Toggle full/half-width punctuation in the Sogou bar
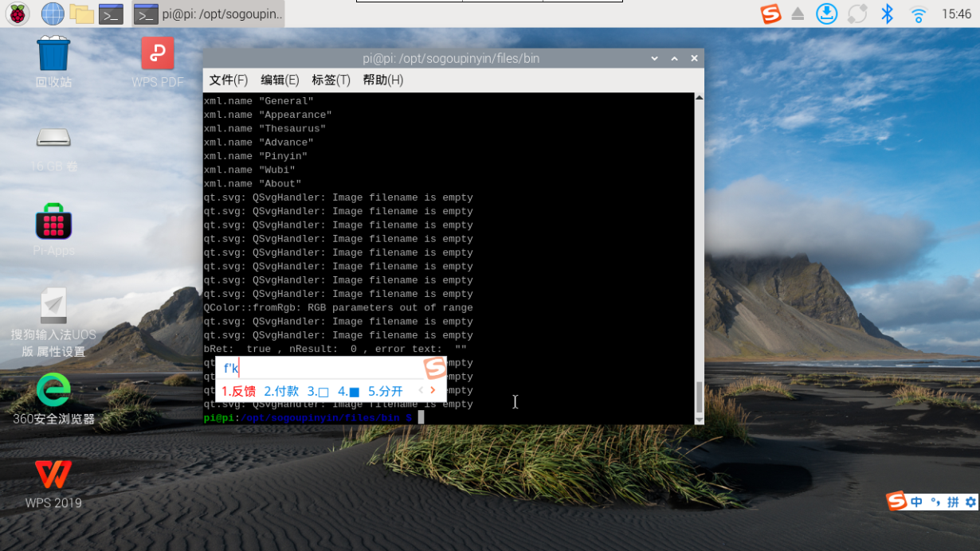Viewport: 980px width, 551px height. pyautogui.click(x=935, y=501)
